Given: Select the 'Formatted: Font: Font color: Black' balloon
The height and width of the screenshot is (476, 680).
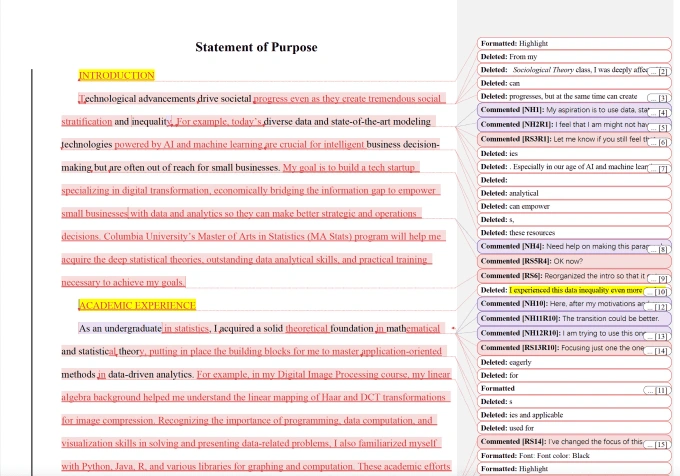Looking at the screenshot, I should 574,456.
